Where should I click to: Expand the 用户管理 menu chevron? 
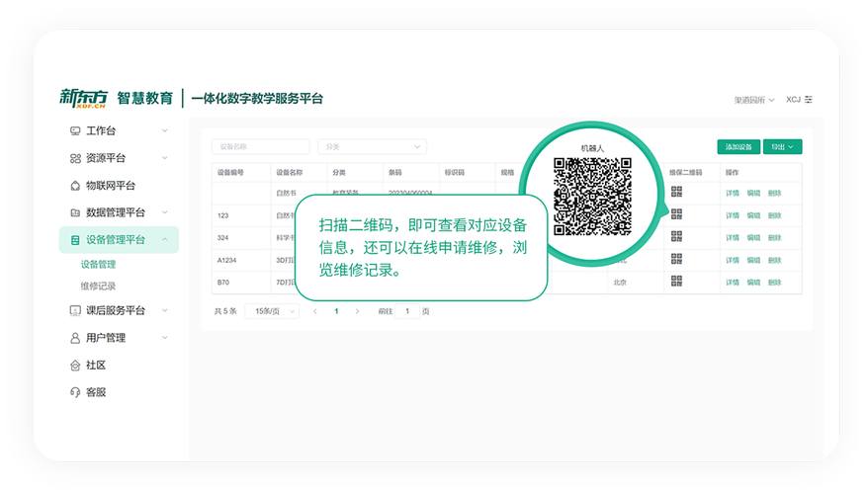coord(164,338)
